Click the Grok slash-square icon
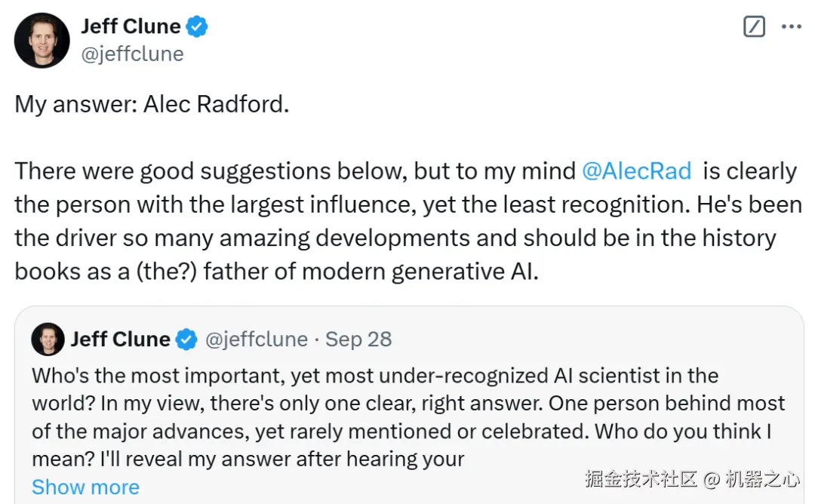The image size is (815, 504). [x=754, y=27]
